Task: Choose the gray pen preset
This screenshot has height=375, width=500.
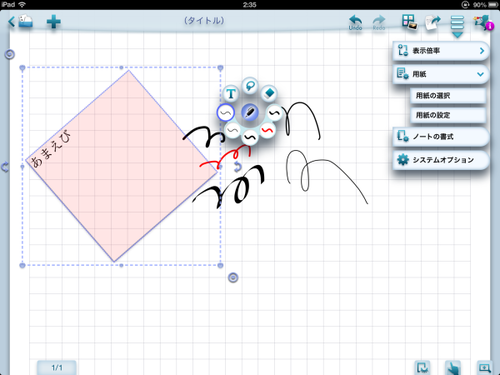Action: click(x=233, y=130)
